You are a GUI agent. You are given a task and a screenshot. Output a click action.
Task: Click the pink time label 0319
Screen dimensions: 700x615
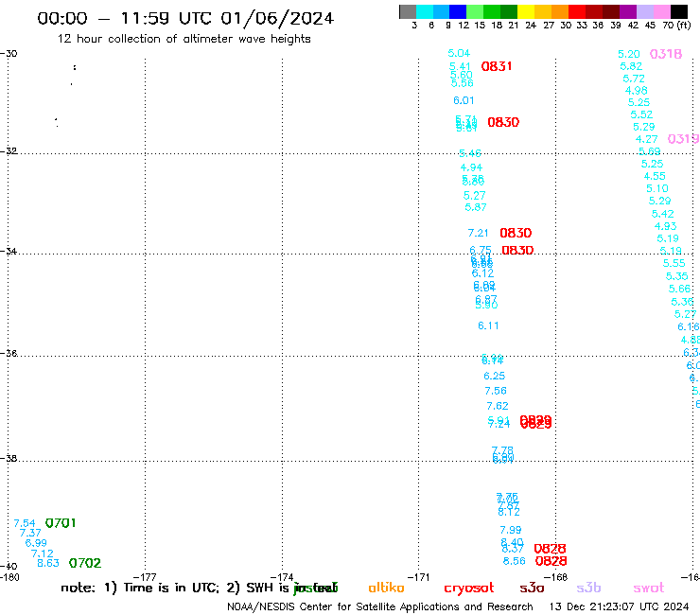(x=684, y=139)
